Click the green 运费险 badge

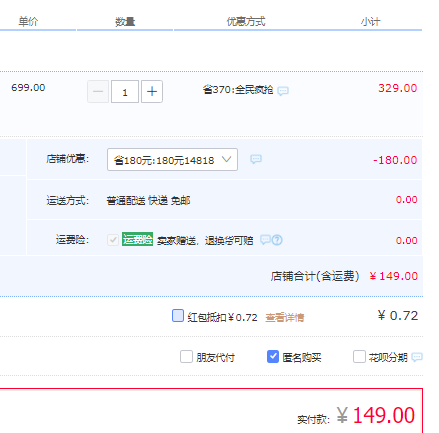137,239
